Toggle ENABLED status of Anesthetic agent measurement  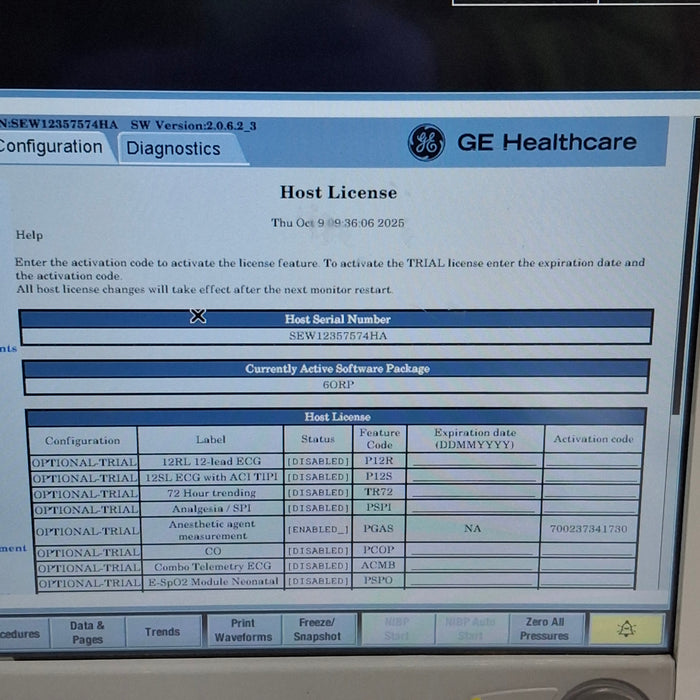[x=318, y=529]
